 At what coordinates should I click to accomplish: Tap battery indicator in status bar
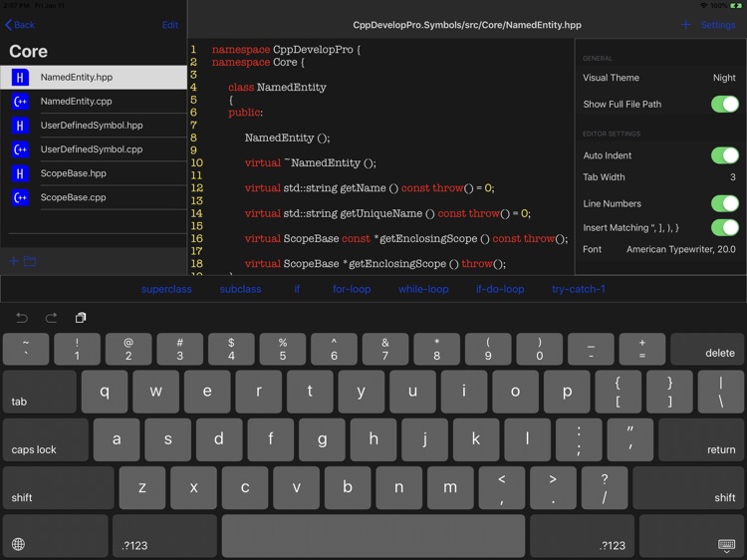point(736,5)
